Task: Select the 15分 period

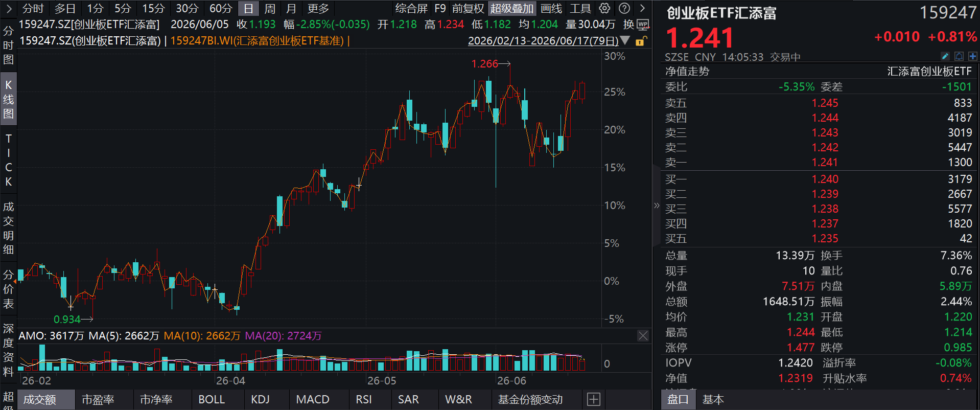Action: click(x=153, y=9)
